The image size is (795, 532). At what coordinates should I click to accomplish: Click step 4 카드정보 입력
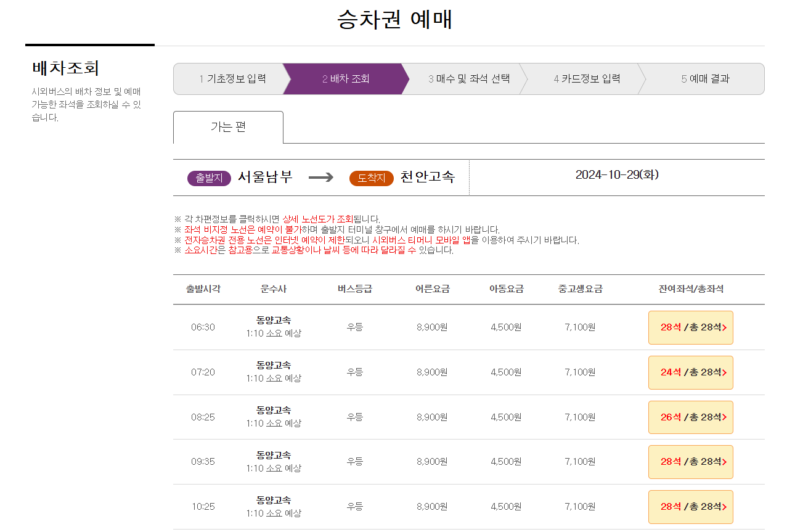(x=587, y=79)
